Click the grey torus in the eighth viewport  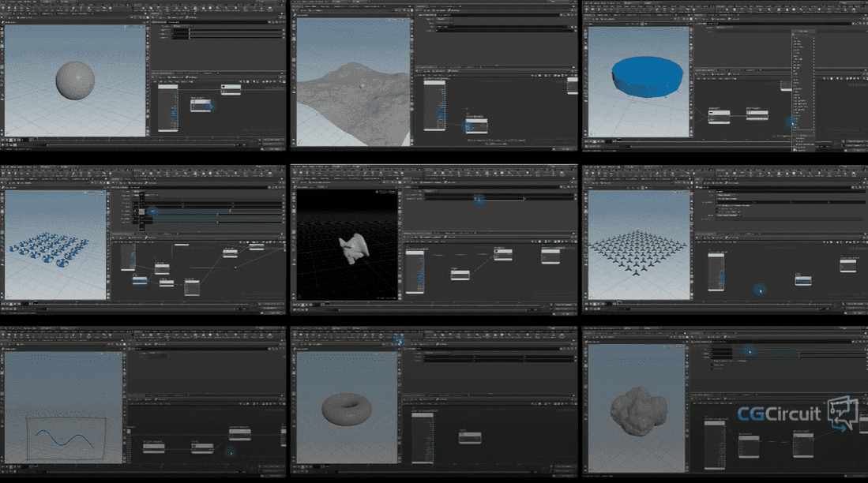coord(347,409)
